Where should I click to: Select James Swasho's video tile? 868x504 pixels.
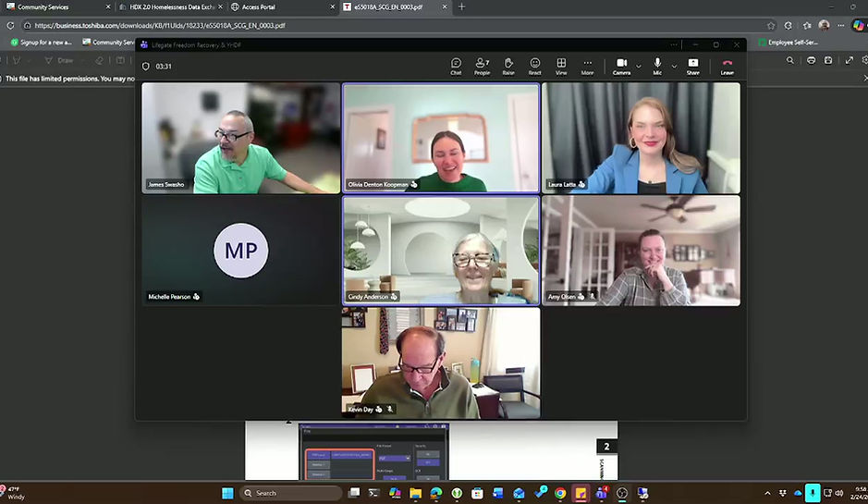[x=241, y=138]
